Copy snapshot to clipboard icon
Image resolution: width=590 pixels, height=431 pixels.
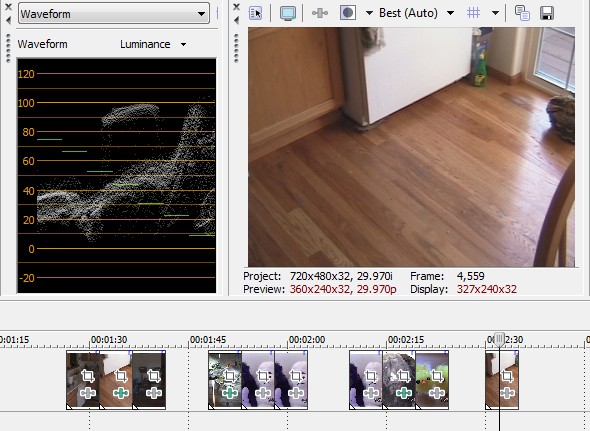pyautogui.click(x=522, y=13)
